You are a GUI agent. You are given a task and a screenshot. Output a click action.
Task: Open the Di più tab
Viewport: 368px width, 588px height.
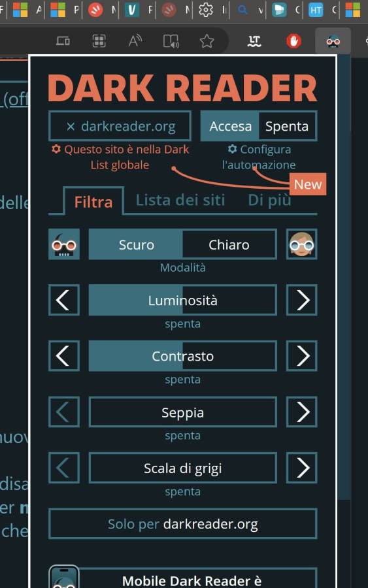[x=269, y=201]
